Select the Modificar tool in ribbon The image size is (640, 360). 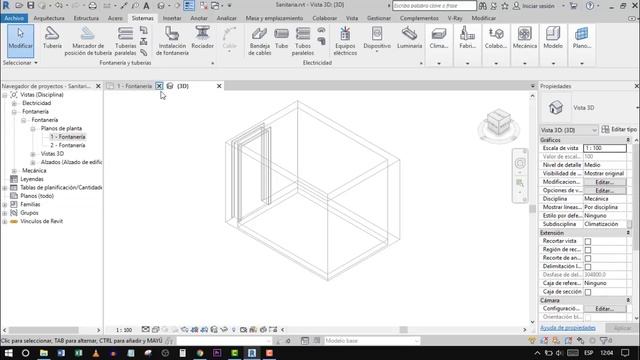pos(20,40)
